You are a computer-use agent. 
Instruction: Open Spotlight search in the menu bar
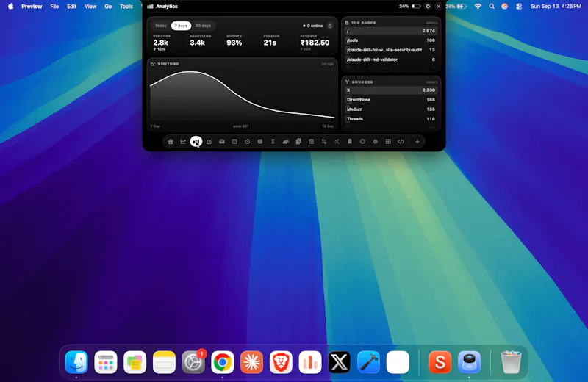coord(492,7)
